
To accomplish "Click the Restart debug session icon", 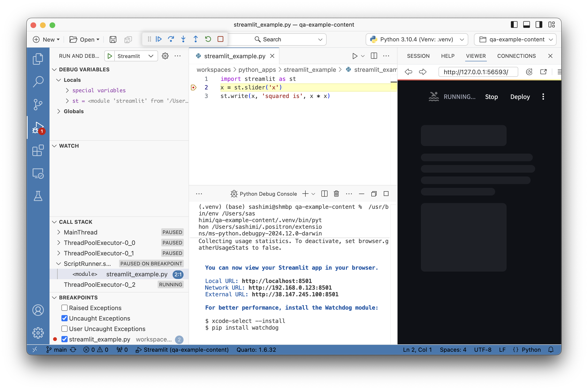I will tap(208, 39).
